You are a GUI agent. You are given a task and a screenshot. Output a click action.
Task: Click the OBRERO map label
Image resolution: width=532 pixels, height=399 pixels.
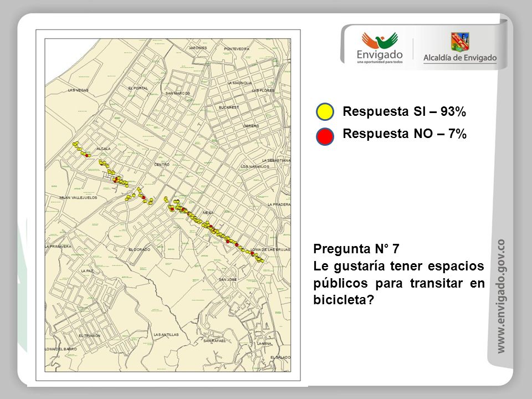(251, 126)
